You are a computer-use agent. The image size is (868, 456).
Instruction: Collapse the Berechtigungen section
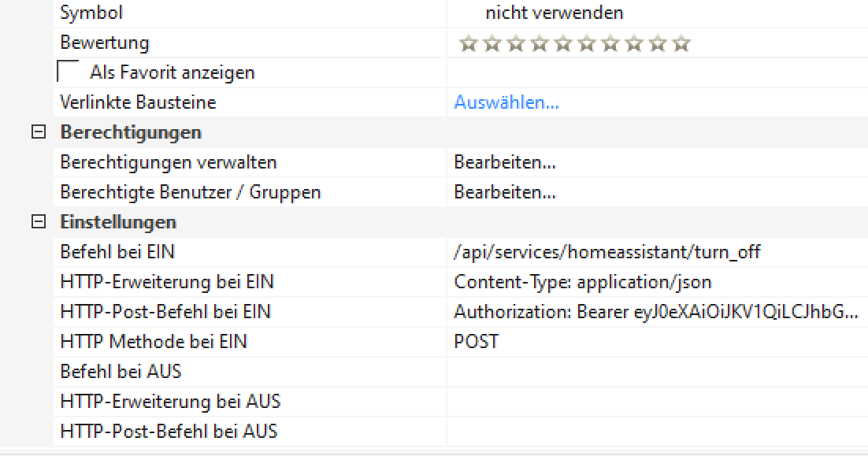[37, 132]
